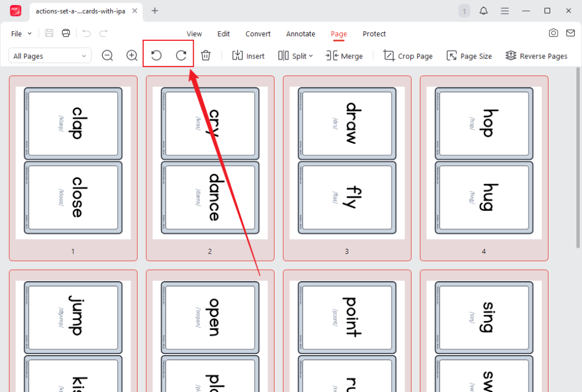This screenshot has width=582, height=392.
Task: Select the thumbnail with sing card
Action: coord(484,331)
